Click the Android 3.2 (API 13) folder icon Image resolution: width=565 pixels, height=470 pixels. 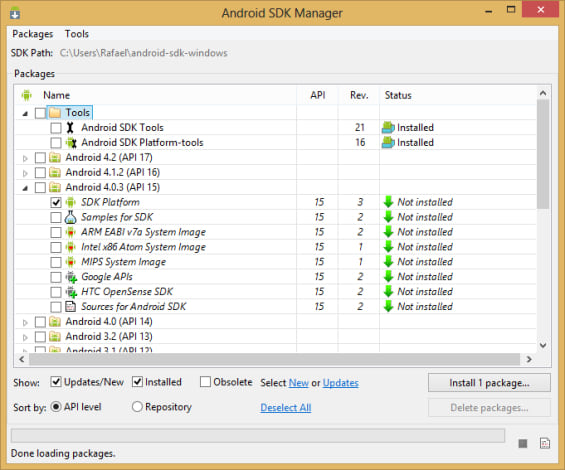[x=55, y=337]
